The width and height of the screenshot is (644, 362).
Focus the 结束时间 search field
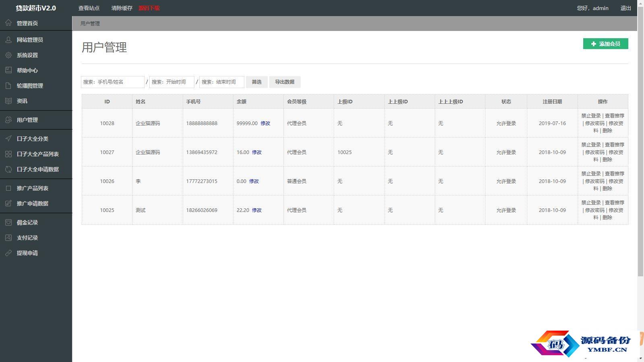click(222, 82)
